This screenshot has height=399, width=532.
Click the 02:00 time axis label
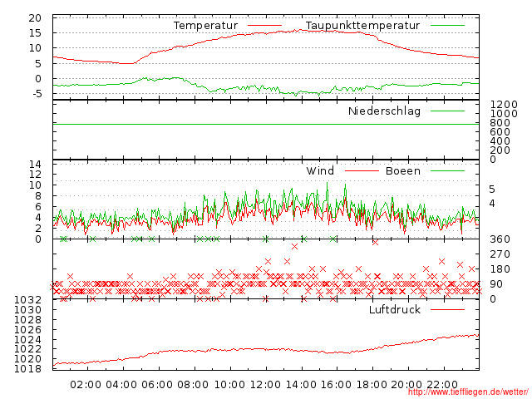point(86,385)
